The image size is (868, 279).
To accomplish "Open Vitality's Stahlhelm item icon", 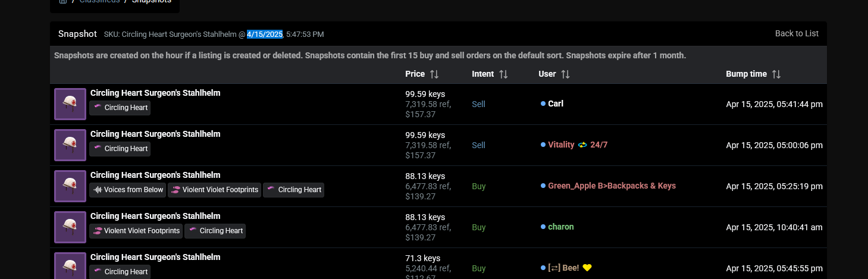I will click(x=70, y=145).
